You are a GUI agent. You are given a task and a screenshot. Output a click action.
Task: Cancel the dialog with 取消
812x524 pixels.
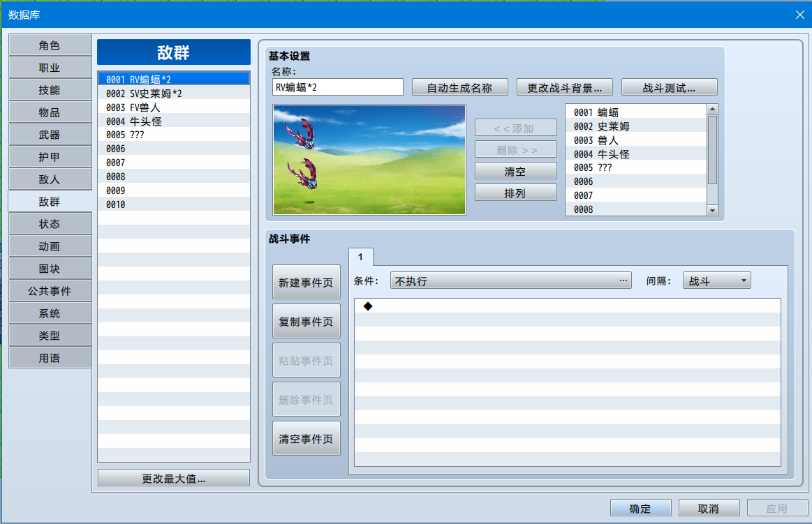click(709, 508)
